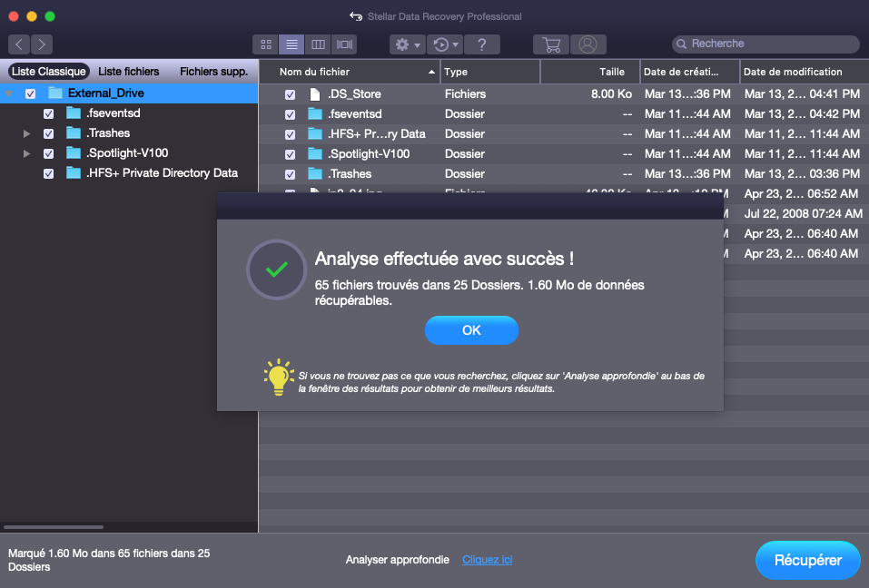Select .Trashes folder icon in file list
Screen dimensions: 869x588
315,174
